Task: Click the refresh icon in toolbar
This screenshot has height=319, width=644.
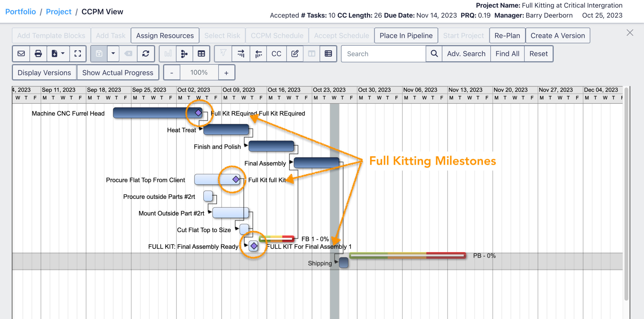Action: pos(146,54)
